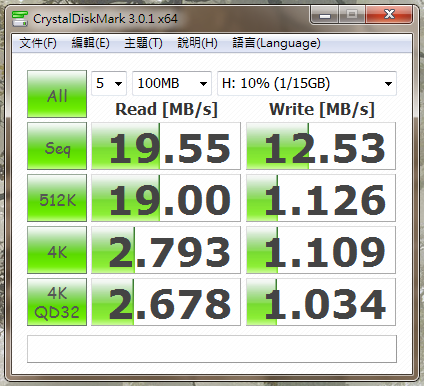This screenshot has height=386, width=424.
Task: Close the CrystalDiskMark window
Action: [x=389, y=15]
